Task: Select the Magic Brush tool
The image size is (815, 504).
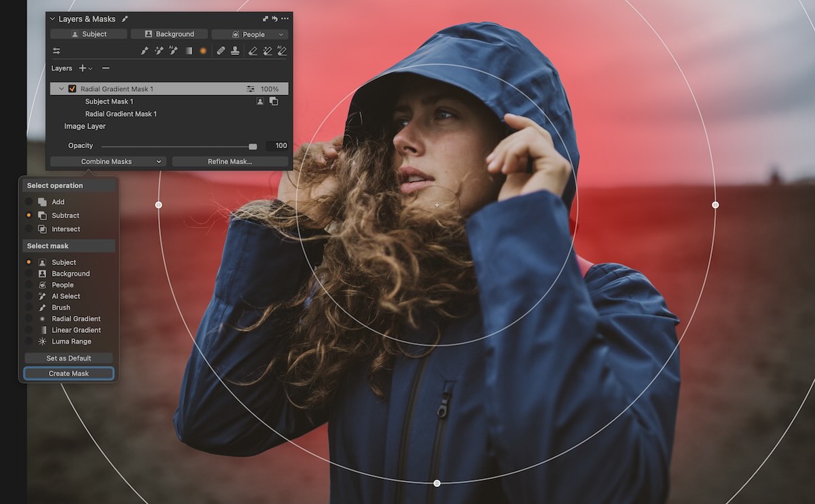Action: point(159,50)
